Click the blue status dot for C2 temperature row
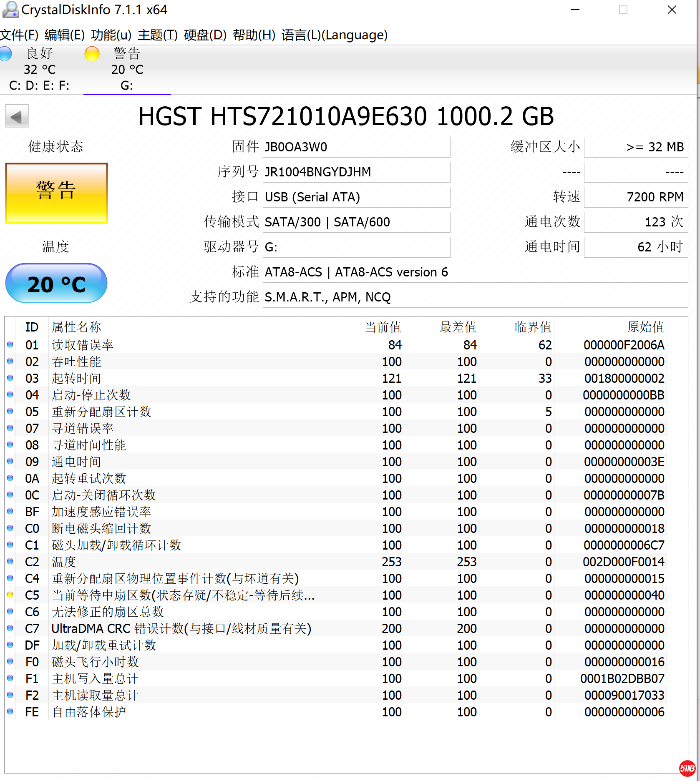Image resolution: width=700 pixels, height=781 pixels. 10,562
